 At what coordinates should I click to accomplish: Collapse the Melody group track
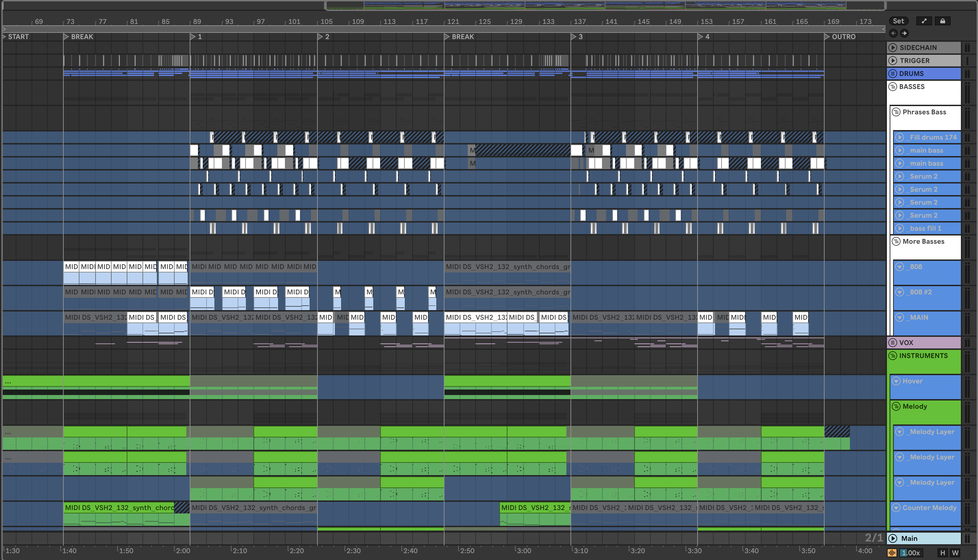coord(896,407)
